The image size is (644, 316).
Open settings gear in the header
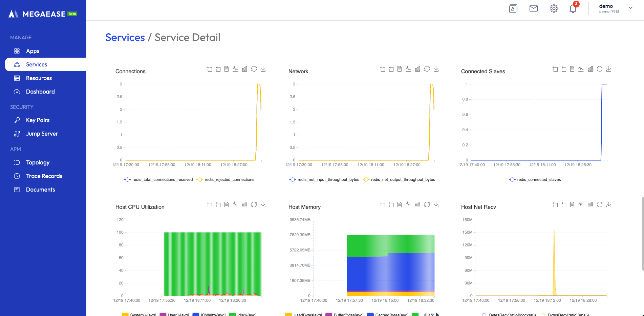click(x=554, y=8)
